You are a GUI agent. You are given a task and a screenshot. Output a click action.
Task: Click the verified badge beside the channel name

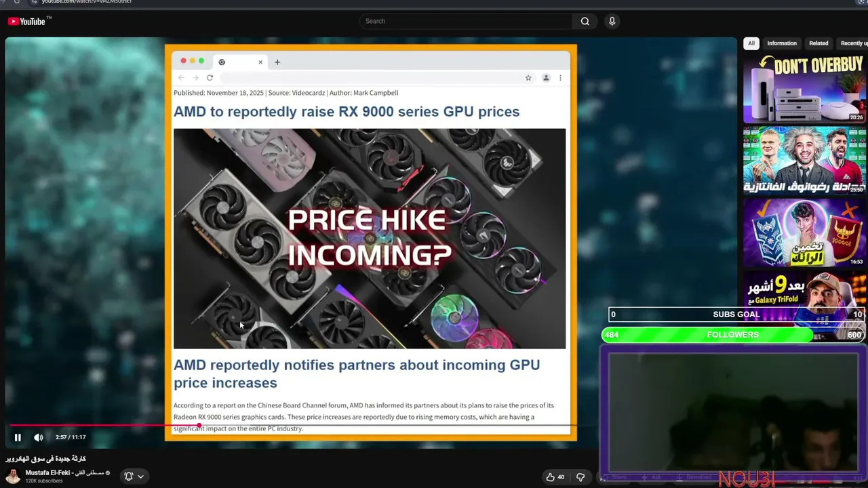click(108, 473)
